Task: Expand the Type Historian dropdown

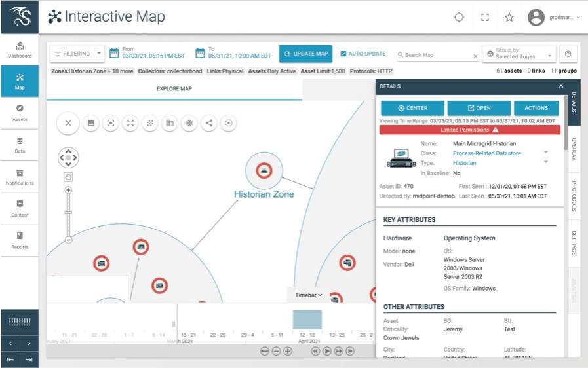Action: [546, 162]
